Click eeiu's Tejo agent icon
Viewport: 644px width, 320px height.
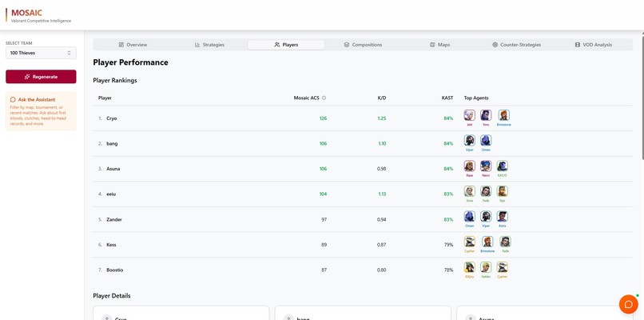tap(502, 191)
